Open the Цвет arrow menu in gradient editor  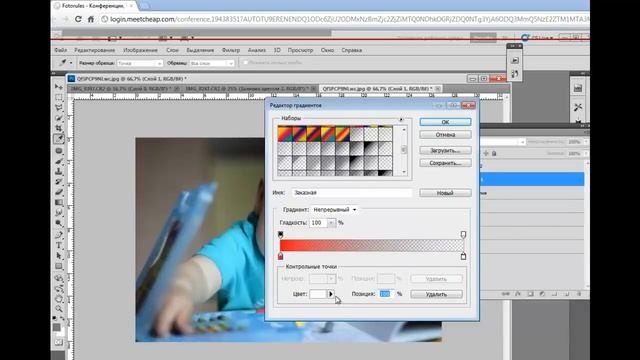(x=331, y=294)
